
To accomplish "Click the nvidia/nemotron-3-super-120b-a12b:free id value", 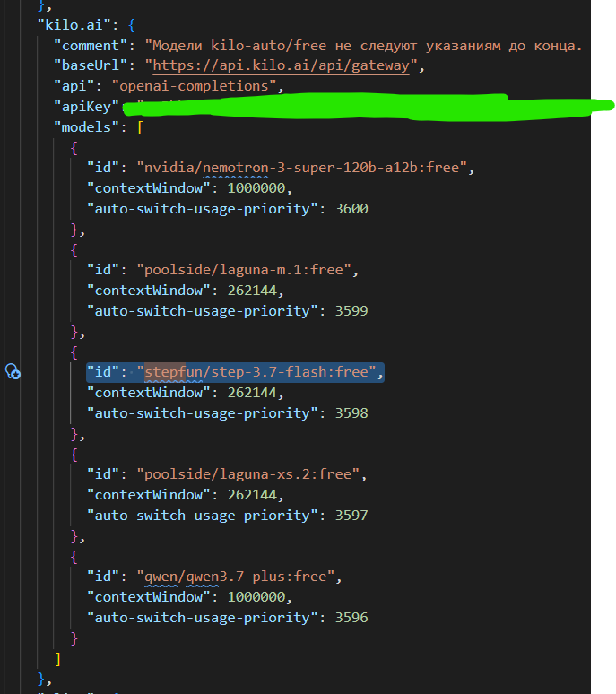I will 302,168.
